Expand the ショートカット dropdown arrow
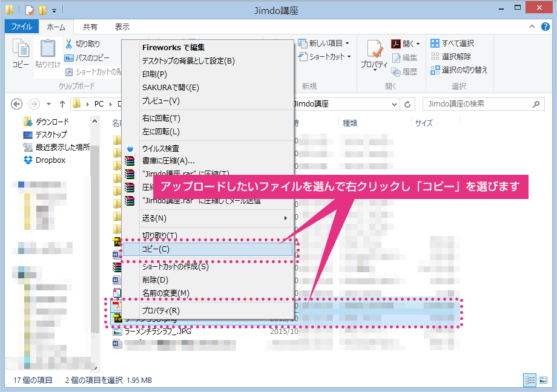This screenshot has height=392, width=557. (x=349, y=56)
